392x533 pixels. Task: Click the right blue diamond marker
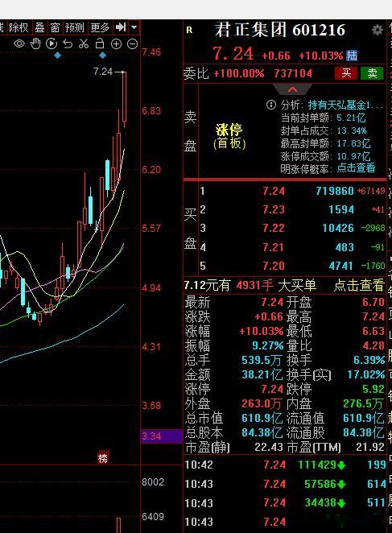click(x=102, y=55)
